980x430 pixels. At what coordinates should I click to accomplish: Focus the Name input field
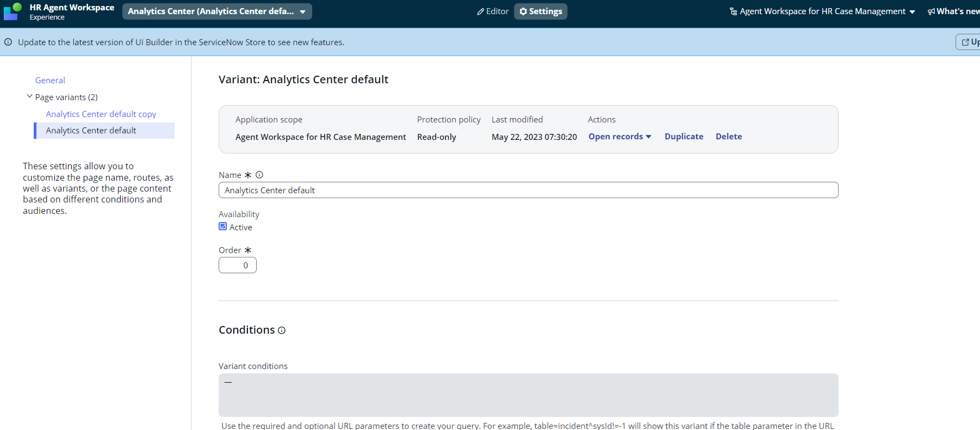click(x=529, y=190)
